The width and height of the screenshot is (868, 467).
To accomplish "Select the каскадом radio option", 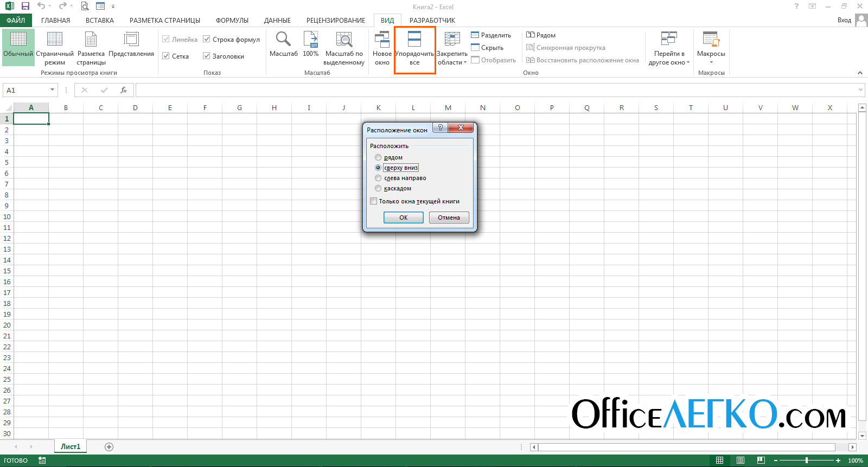I will click(378, 188).
